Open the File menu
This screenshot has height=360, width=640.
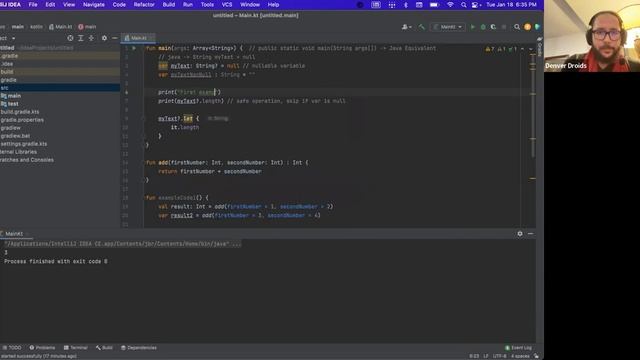point(33,4)
